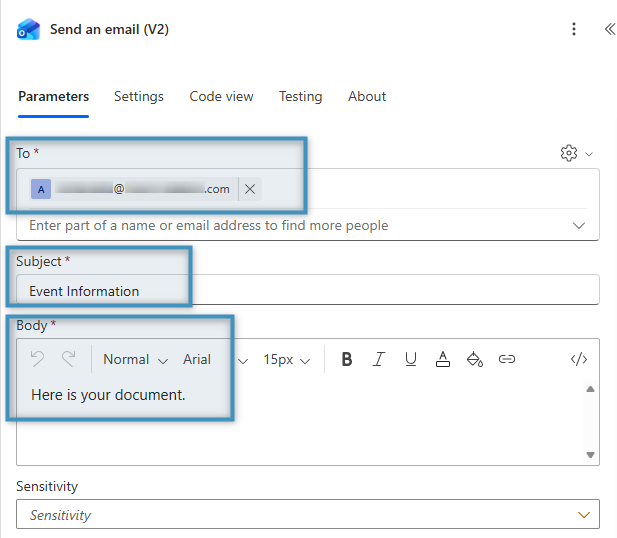Expand the chevron beside the gear icon
The image size is (617, 538).
589,154
